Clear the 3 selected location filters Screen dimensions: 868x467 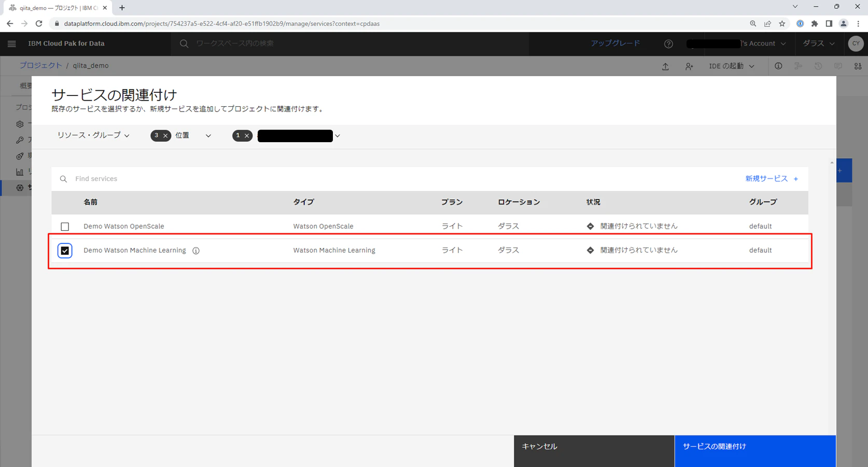coord(165,136)
